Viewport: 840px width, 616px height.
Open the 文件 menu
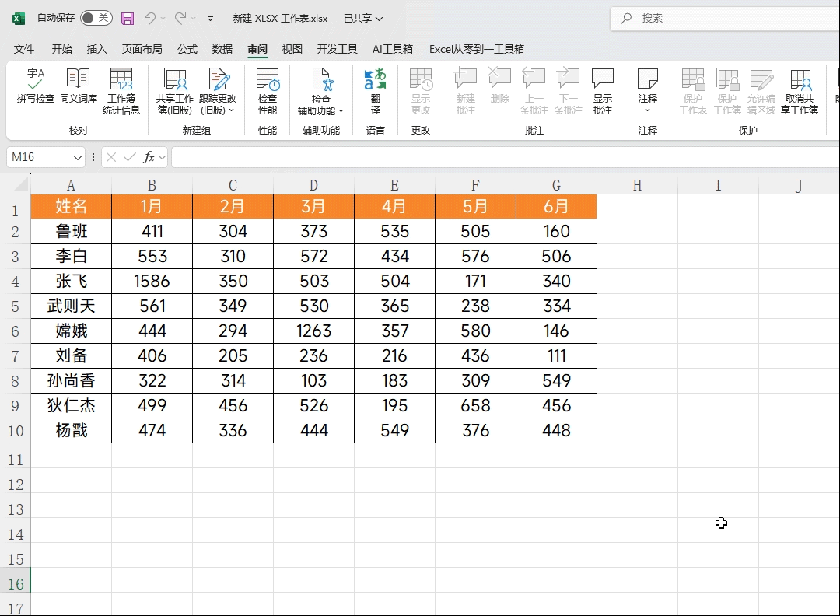click(24, 49)
